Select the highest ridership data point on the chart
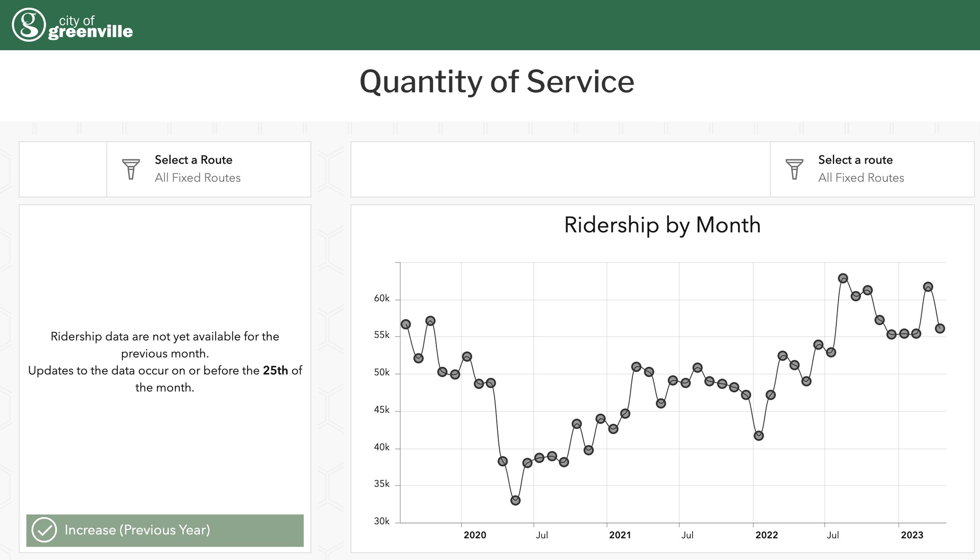The height and width of the screenshot is (560, 980). click(842, 278)
